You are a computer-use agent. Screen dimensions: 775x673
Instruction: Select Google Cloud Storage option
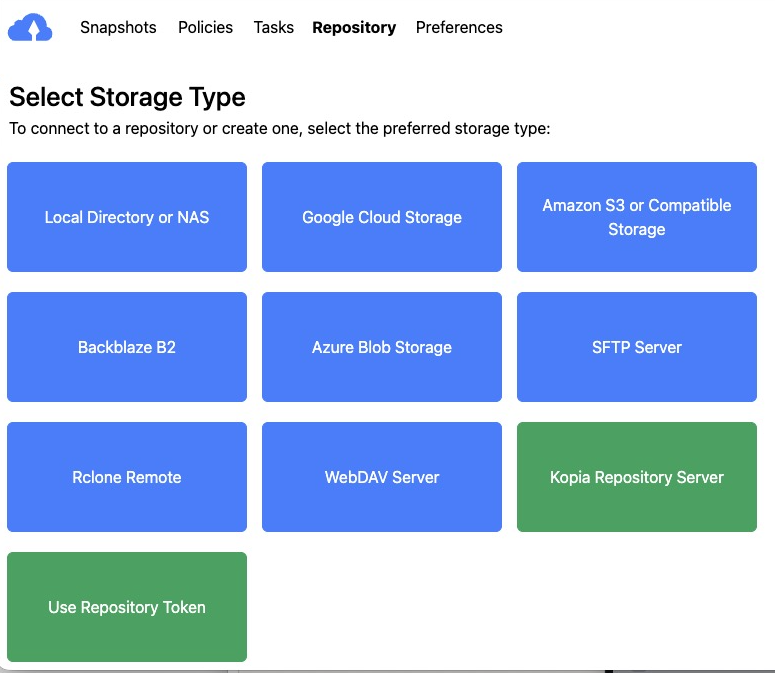pyautogui.click(x=382, y=217)
